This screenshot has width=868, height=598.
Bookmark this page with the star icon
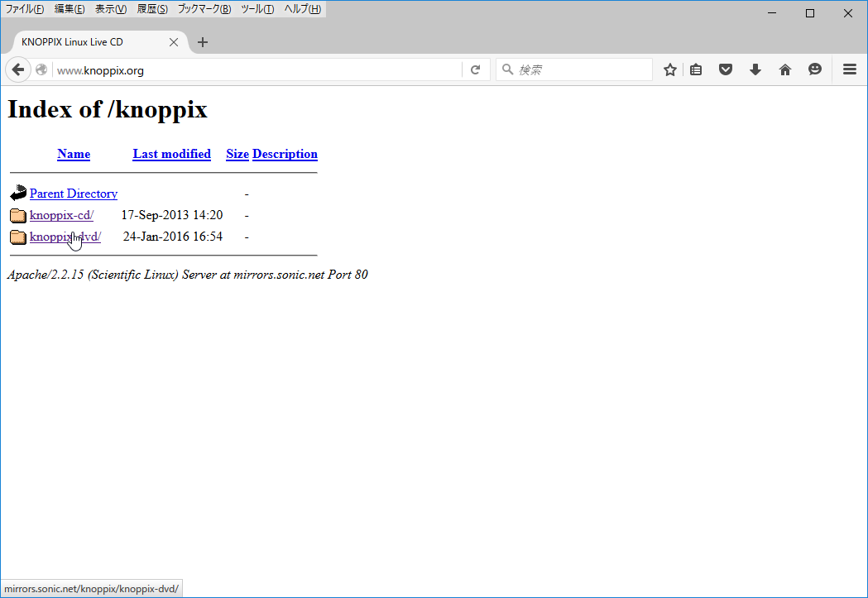[x=669, y=69]
